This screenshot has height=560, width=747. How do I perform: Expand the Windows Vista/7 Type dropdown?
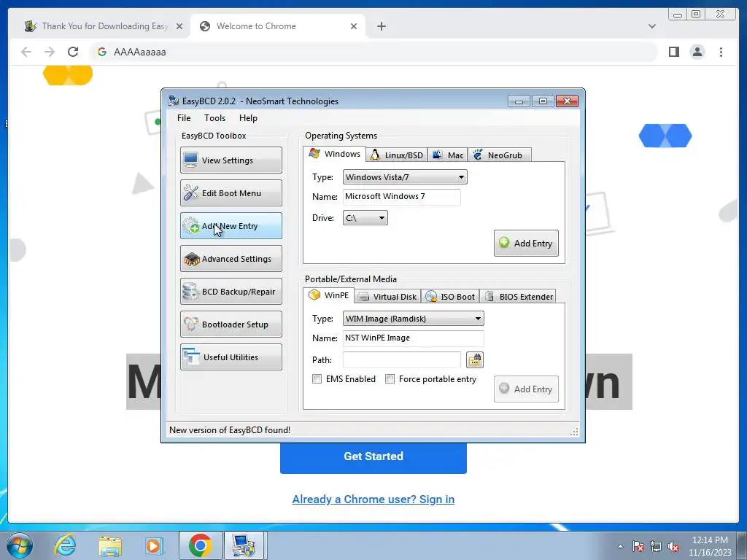click(x=405, y=177)
